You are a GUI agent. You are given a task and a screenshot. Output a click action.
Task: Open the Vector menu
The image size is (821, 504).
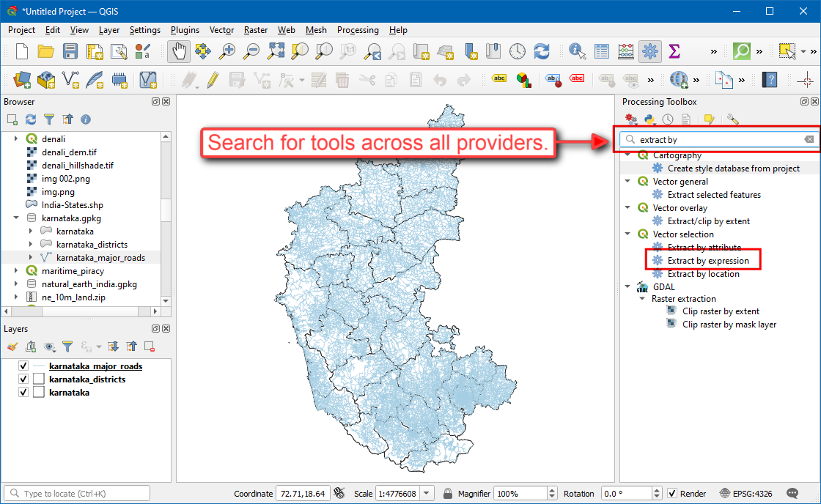tap(221, 30)
